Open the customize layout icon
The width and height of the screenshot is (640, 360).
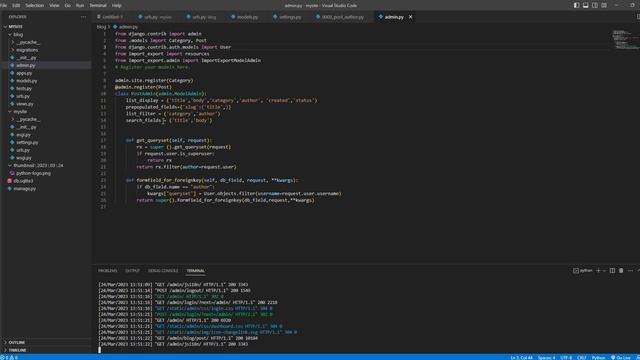(x=604, y=5)
